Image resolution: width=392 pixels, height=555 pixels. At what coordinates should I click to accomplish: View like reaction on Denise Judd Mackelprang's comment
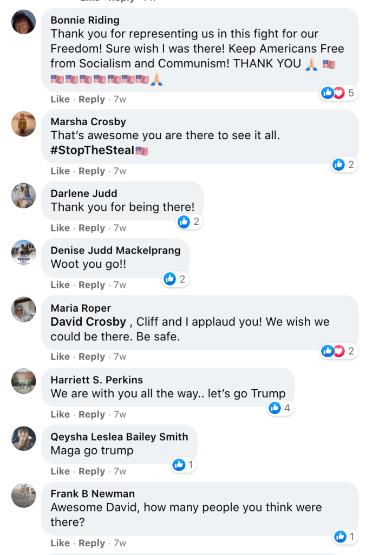click(x=170, y=279)
